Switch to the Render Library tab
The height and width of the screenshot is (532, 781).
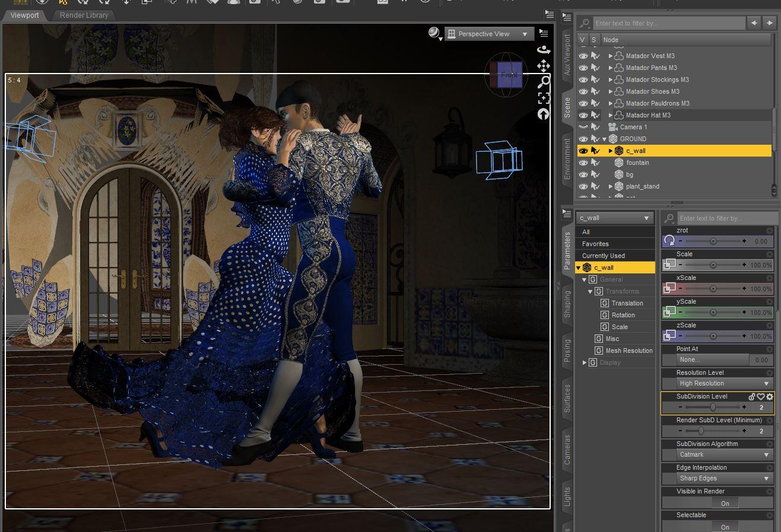84,15
